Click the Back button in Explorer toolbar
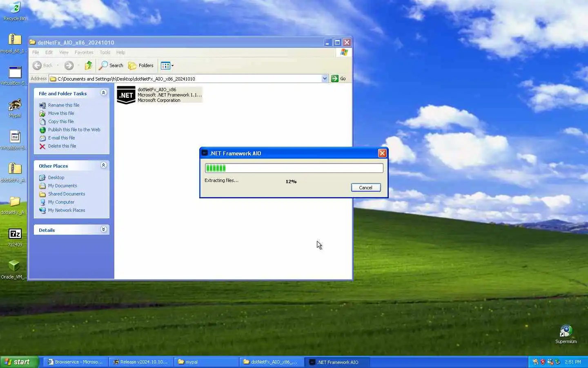This screenshot has width=588, height=368. (43, 65)
